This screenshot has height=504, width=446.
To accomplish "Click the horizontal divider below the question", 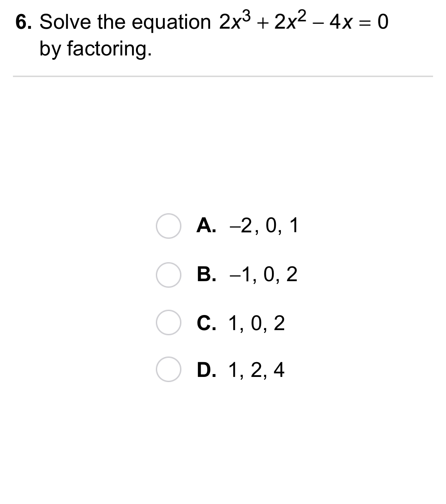I will pyautogui.click(x=223, y=76).
